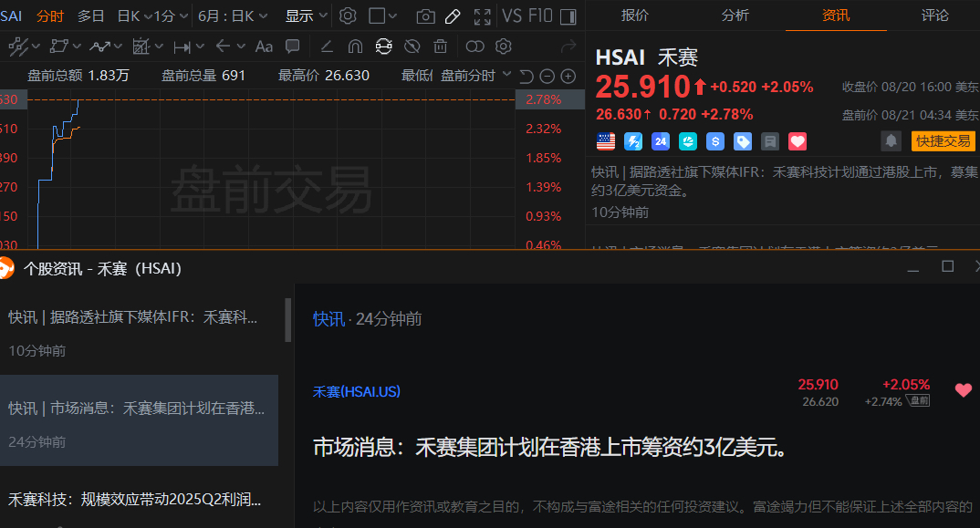The width and height of the screenshot is (980, 528).
Task: Expand the 日K candlestick dropdown
Action: [x=135, y=16]
